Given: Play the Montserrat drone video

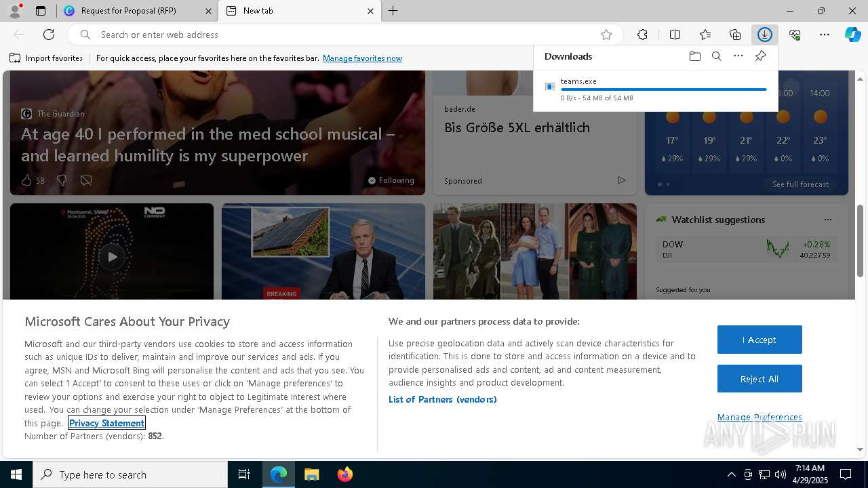Looking at the screenshot, I should (112, 257).
